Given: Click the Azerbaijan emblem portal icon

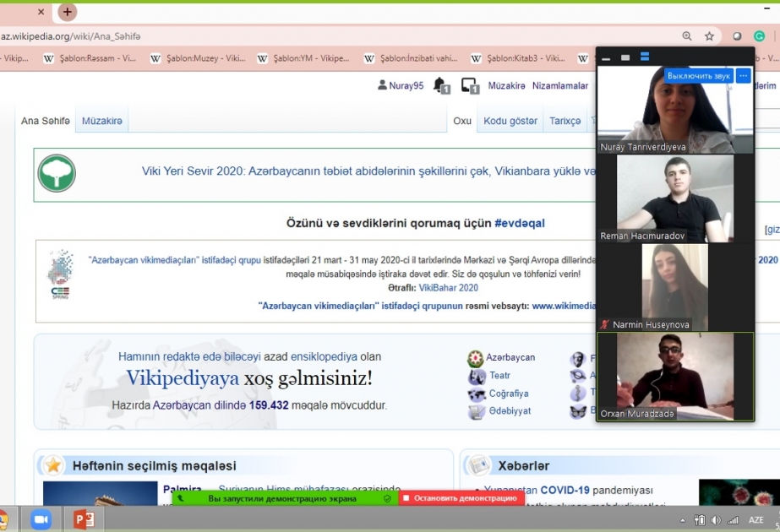Looking at the screenshot, I should 476,358.
